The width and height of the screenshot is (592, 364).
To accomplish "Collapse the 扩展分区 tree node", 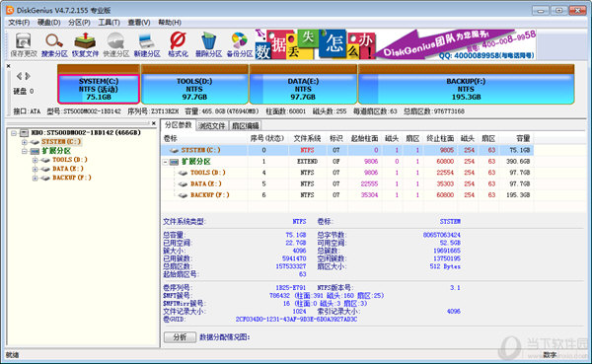I will (25, 151).
